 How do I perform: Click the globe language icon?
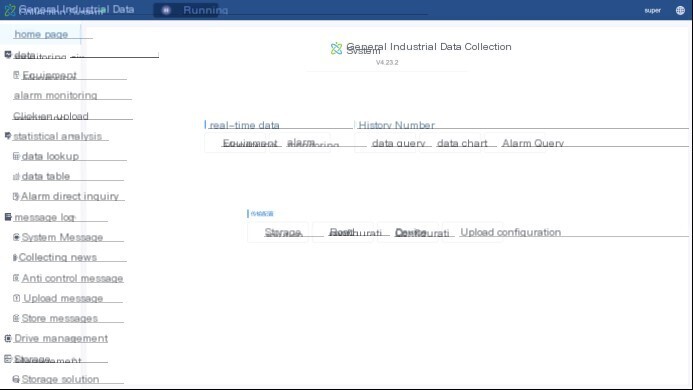680,10
